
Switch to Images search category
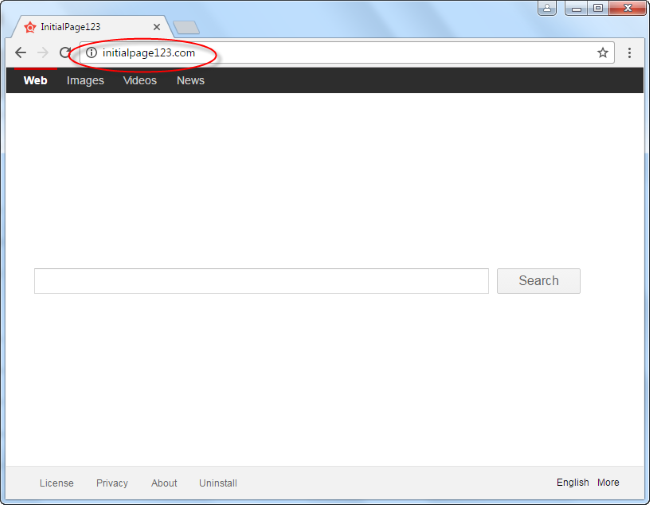pyautogui.click(x=85, y=81)
